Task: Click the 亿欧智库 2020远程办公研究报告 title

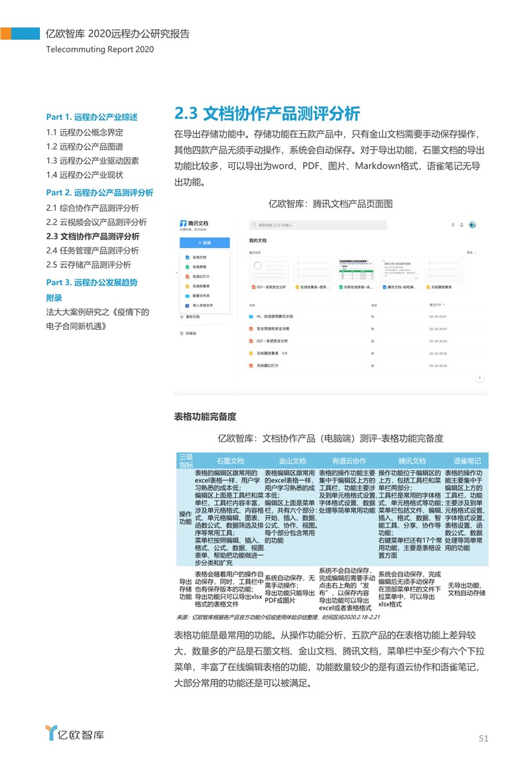Action: pyautogui.click(x=118, y=34)
